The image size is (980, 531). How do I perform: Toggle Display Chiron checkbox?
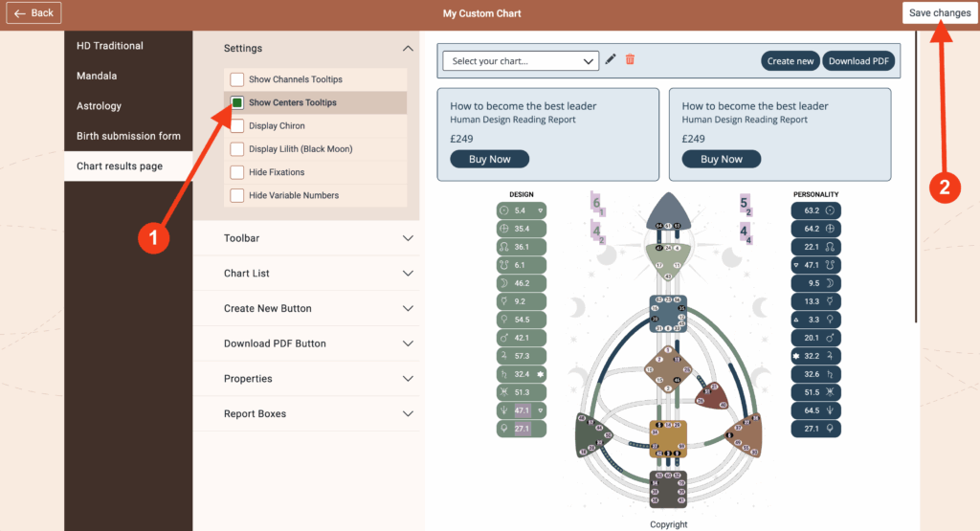236,125
